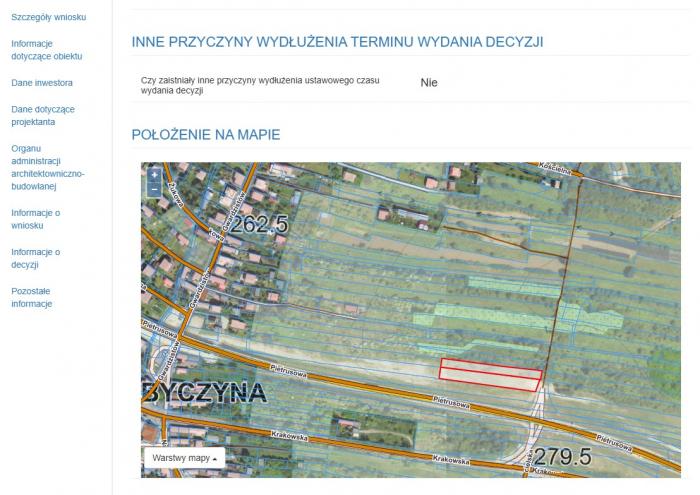Open Informacje dotyczące obiektu link

pos(46,50)
